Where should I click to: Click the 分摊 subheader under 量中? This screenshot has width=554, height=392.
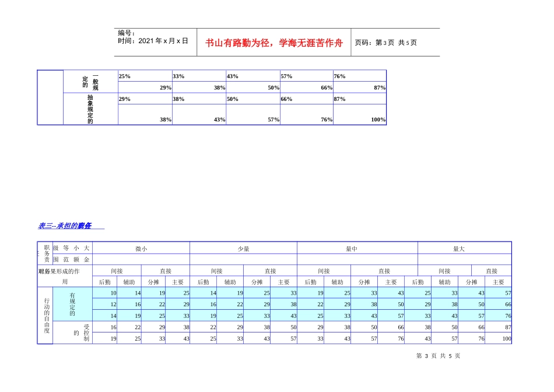click(364, 282)
